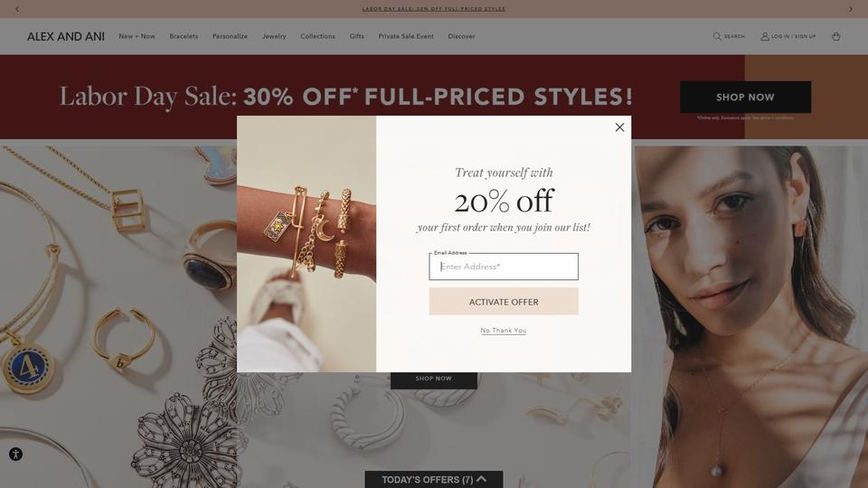Viewport: 868px width, 488px height.
Task: Focus the Email Address input field
Action: [504, 267]
